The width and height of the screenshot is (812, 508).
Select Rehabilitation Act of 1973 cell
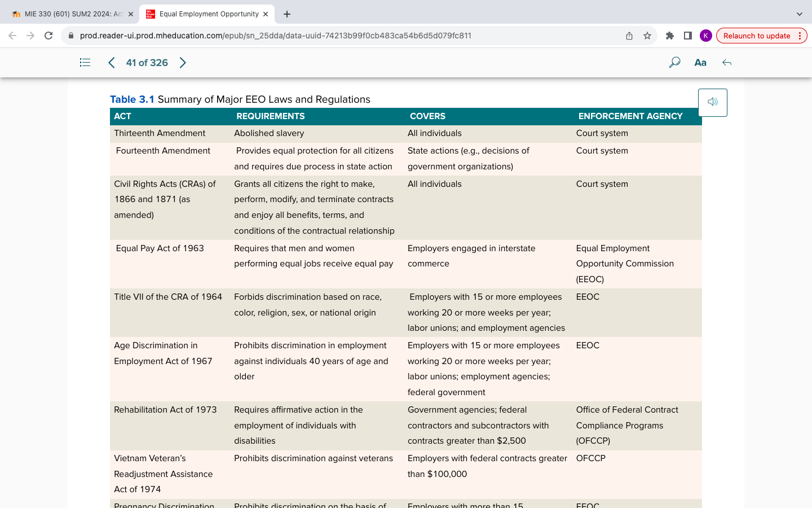click(165, 410)
